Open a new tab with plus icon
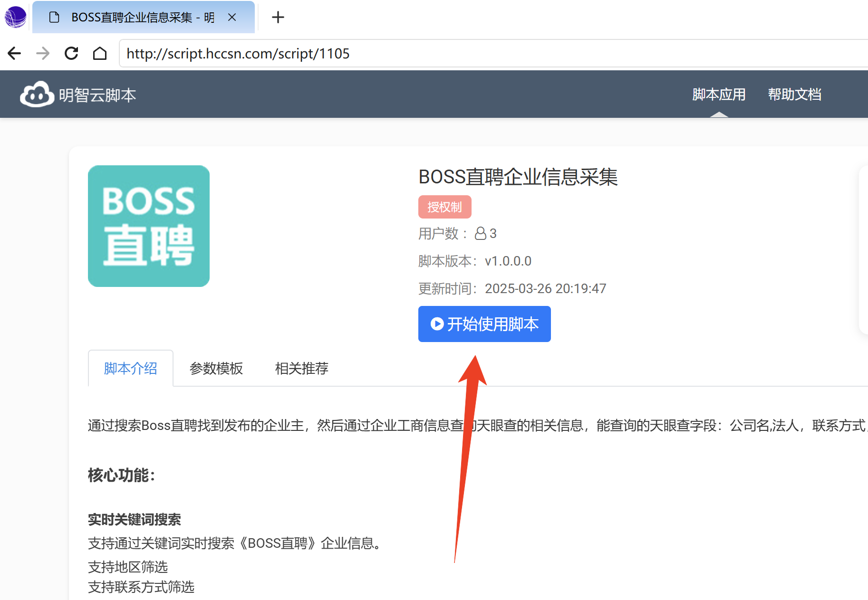 (278, 18)
